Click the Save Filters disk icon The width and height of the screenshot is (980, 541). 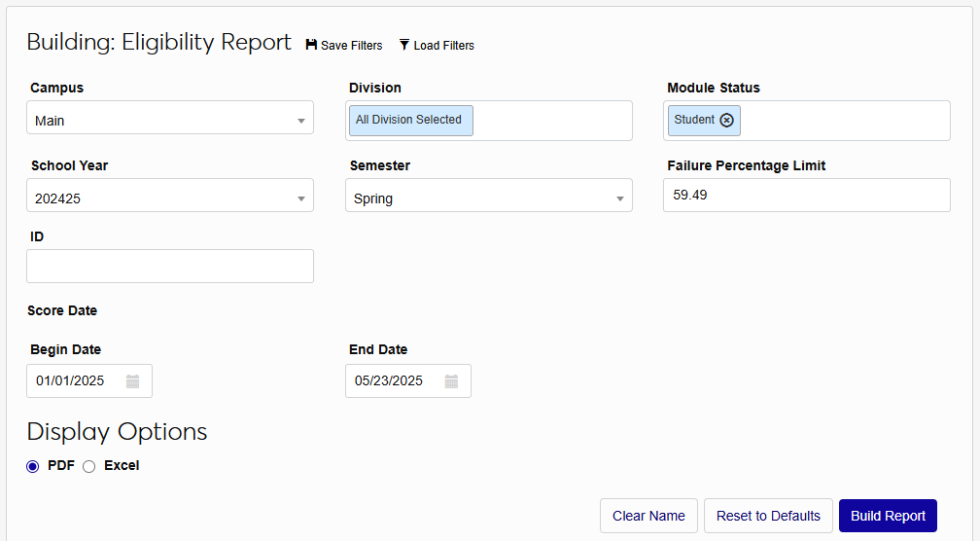311,45
